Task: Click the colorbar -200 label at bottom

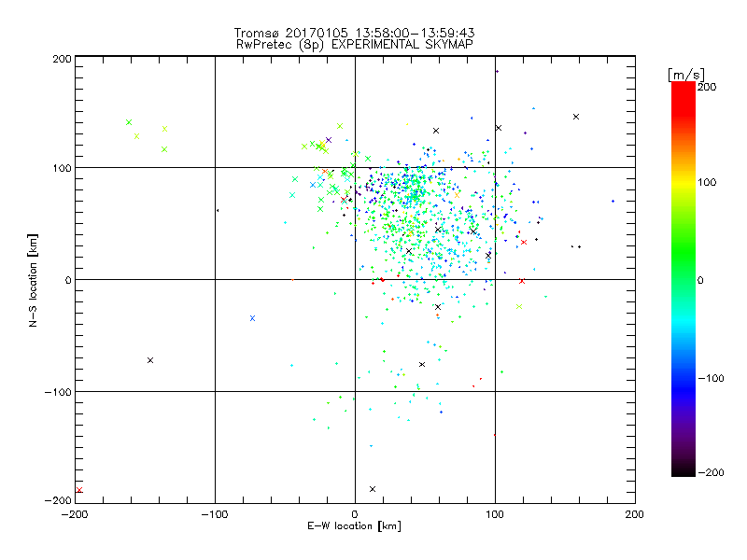Action: pos(711,472)
